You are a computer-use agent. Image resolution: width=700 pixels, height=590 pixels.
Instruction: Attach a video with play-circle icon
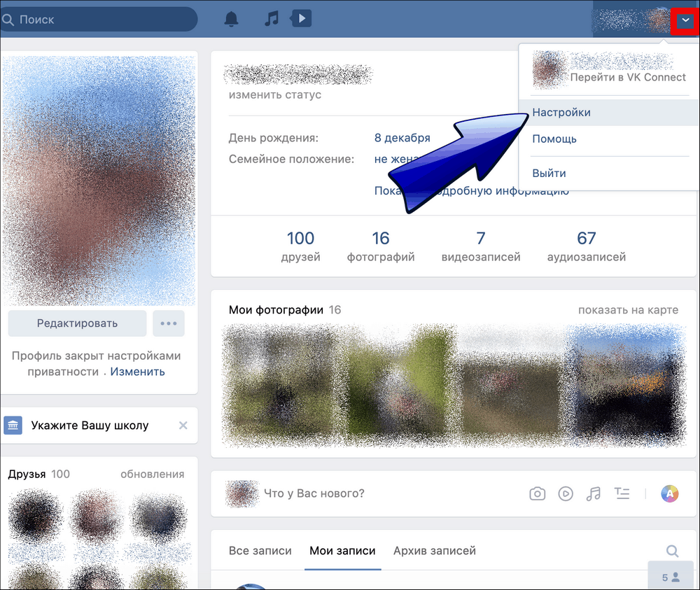click(x=566, y=493)
